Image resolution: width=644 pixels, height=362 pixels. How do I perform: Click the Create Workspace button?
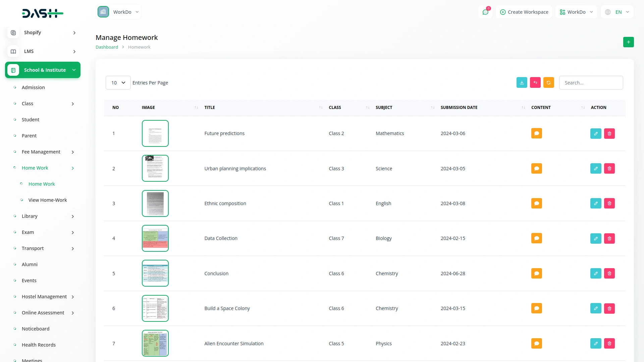524,12
